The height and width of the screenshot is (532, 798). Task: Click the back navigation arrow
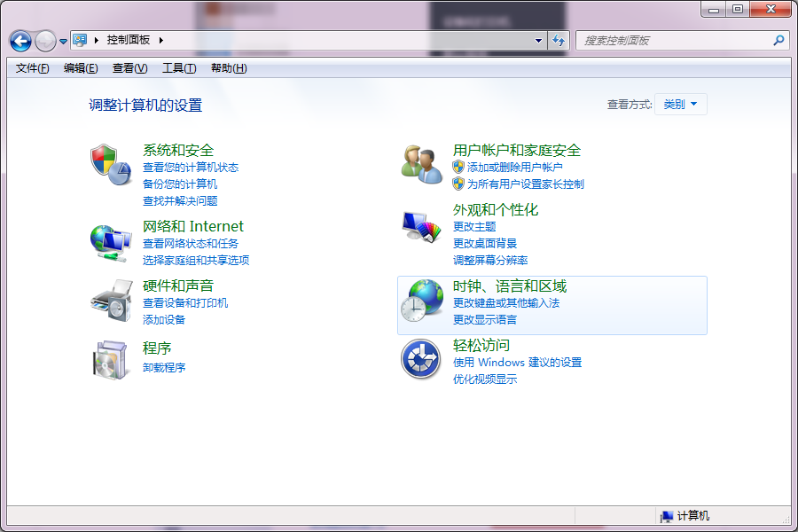[20, 41]
